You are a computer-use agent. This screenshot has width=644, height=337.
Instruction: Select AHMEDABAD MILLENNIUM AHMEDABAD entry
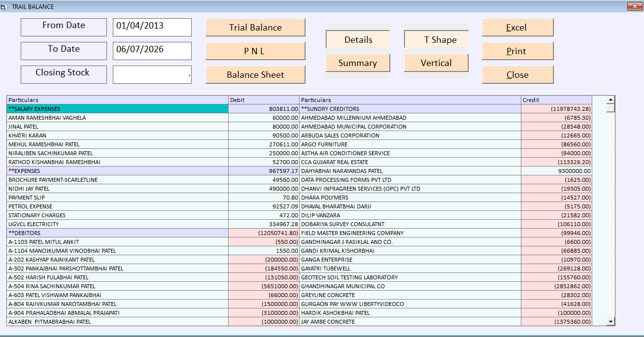(x=410, y=118)
